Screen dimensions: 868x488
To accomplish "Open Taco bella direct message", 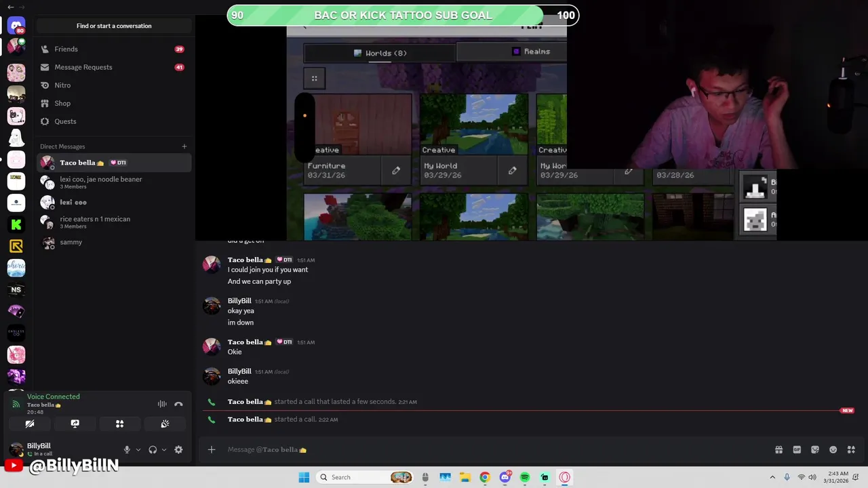I will (x=114, y=163).
